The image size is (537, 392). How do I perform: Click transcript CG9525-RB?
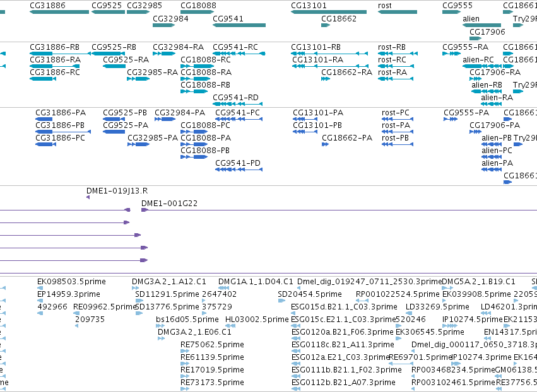pyautogui.click(x=109, y=54)
